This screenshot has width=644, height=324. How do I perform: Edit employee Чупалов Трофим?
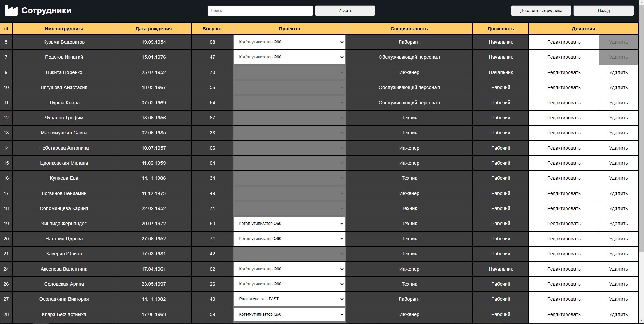click(564, 118)
